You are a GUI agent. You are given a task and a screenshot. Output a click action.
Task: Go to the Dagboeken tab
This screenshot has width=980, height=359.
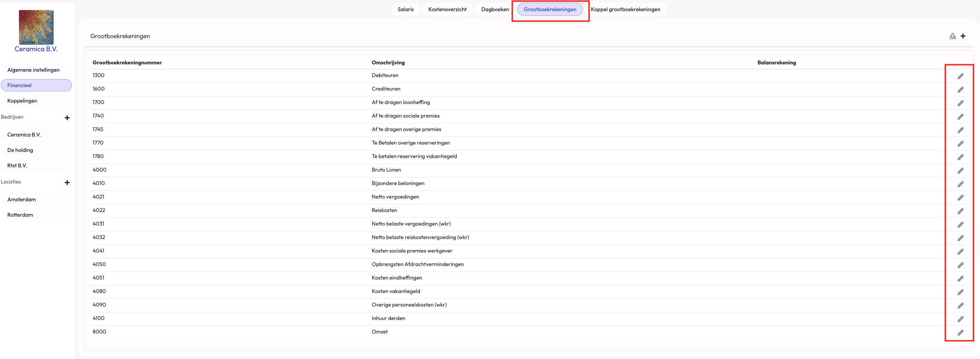point(495,9)
